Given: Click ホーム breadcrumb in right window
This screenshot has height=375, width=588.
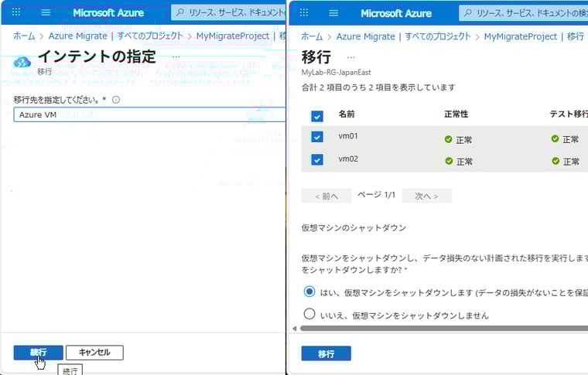Looking at the screenshot, I should click(312, 36).
